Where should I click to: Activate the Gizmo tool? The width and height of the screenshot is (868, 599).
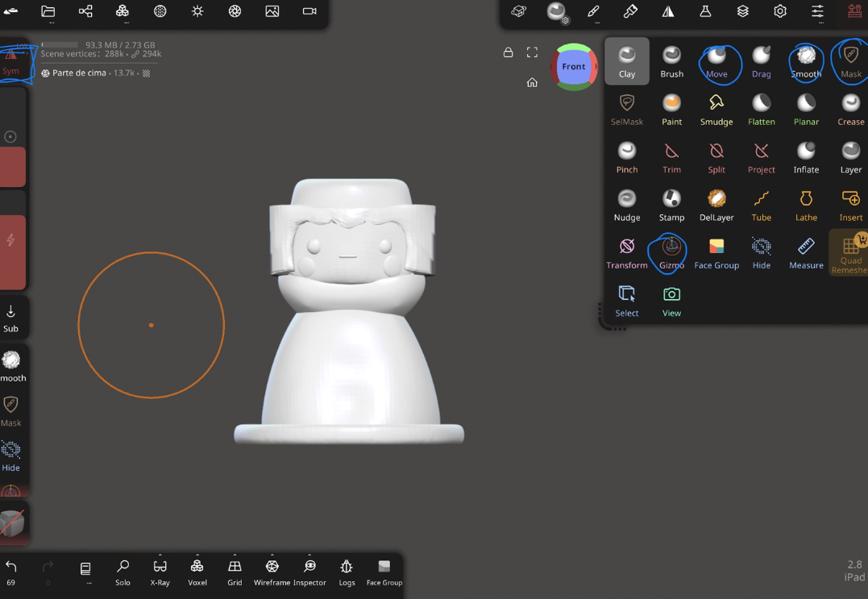(671, 254)
